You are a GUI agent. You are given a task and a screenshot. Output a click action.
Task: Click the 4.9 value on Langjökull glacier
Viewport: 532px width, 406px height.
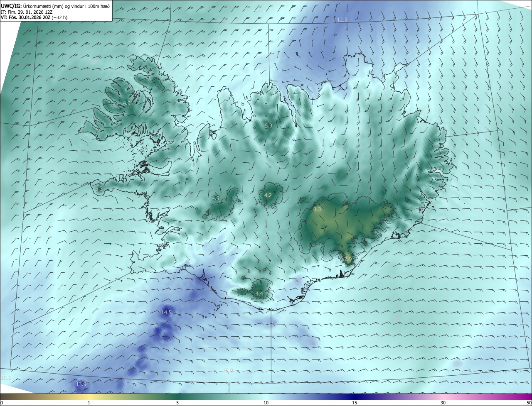[x=215, y=198]
